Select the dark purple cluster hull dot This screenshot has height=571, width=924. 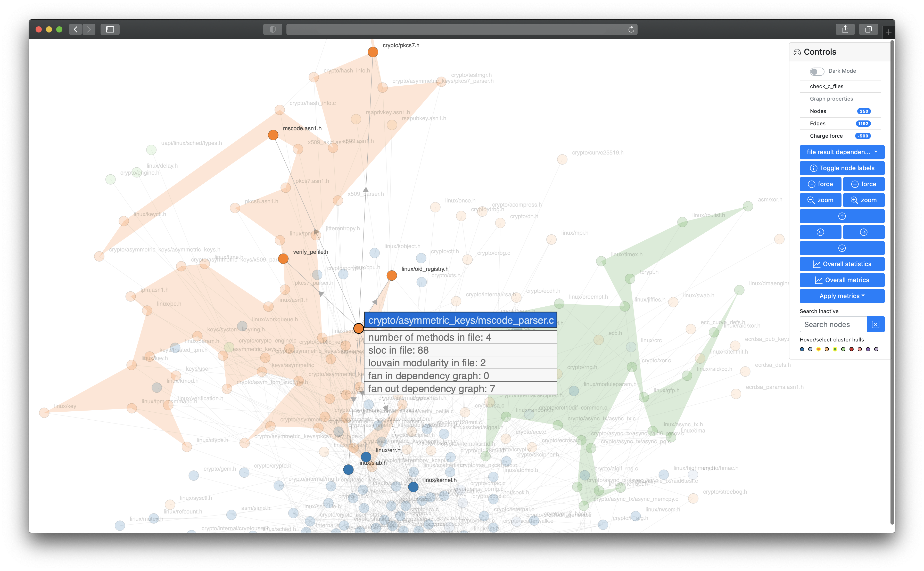(868, 349)
